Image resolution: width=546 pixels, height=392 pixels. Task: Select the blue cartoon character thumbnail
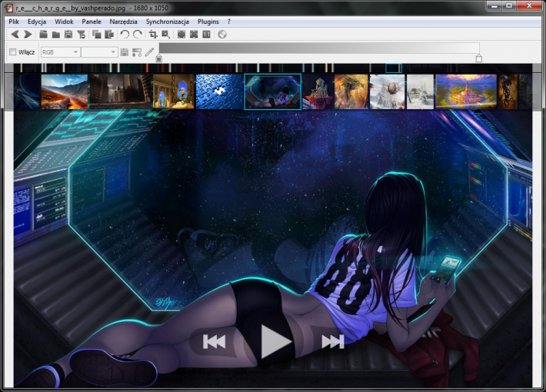(x=173, y=91)
